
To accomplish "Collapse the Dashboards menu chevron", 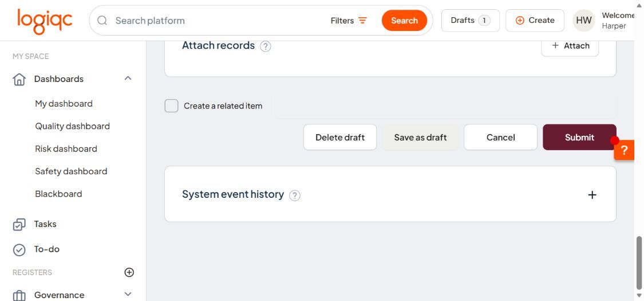I will [128, 78].
